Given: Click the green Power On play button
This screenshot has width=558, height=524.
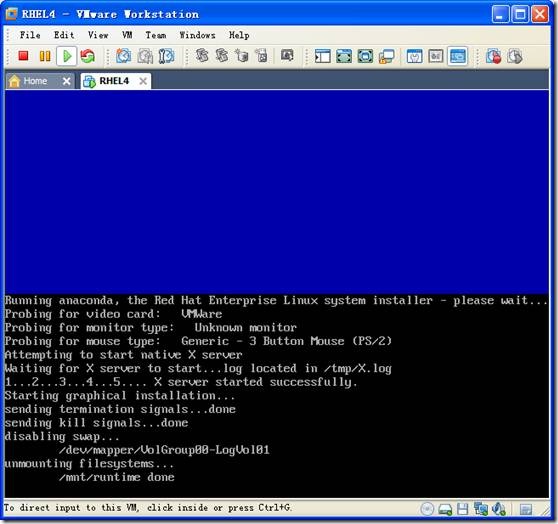Looking at the screenshot, I should coord(67,56).
